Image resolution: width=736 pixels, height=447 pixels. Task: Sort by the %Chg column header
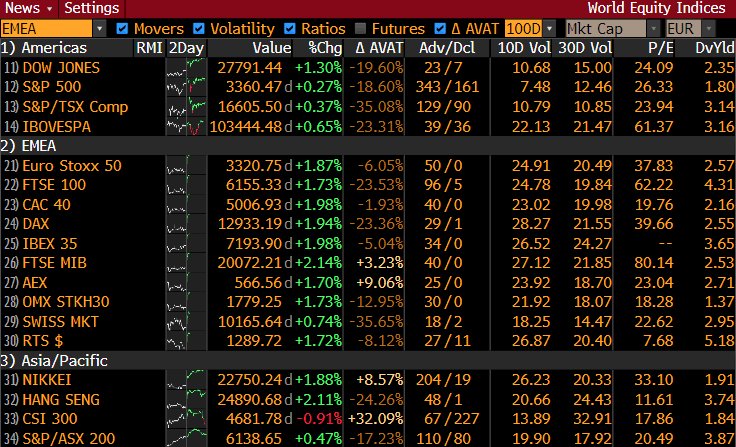pyautogui.click(x=325, y=48)
